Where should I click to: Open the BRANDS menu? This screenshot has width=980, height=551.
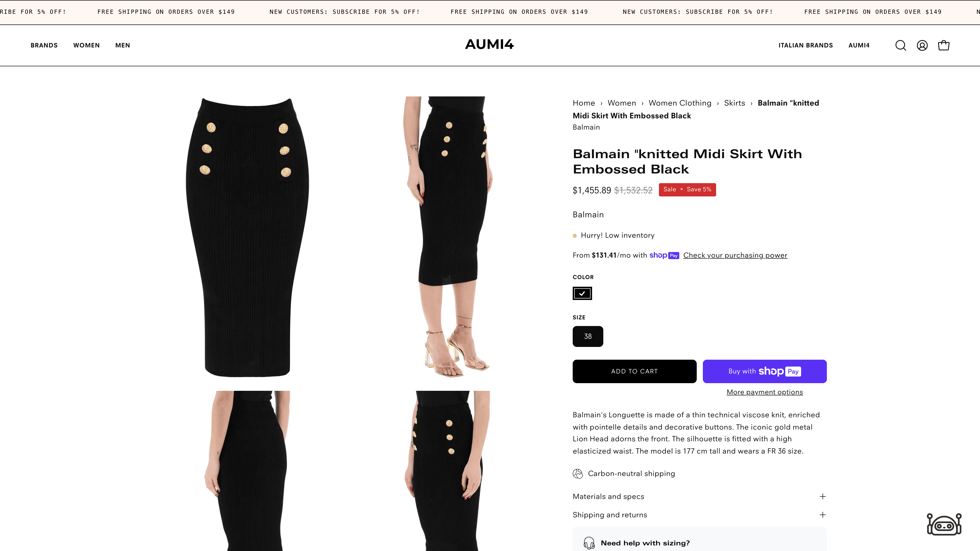coord(44,45)
